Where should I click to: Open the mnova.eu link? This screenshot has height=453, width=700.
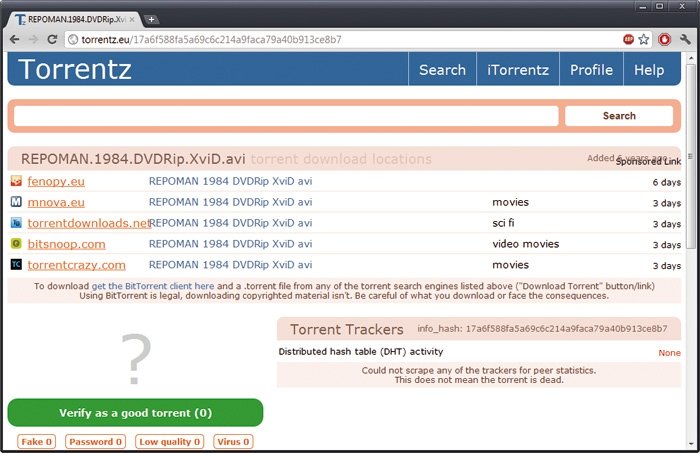coord(56,202)
